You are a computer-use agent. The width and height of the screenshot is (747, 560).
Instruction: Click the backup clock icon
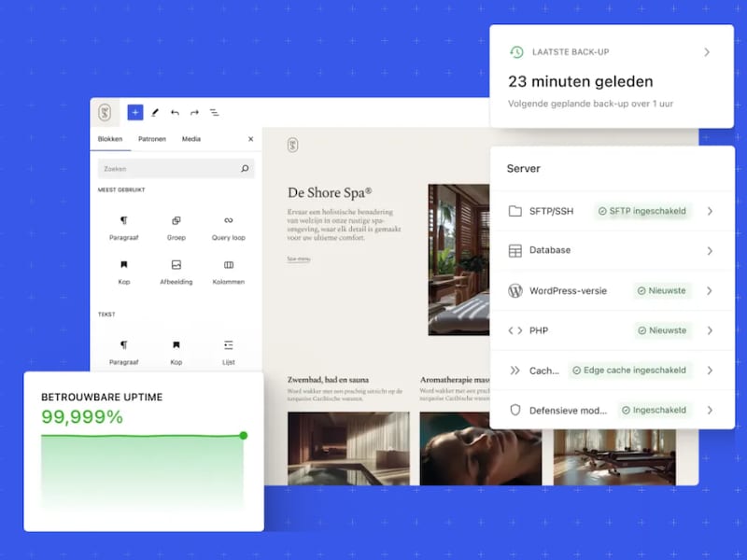coord(516,52)
